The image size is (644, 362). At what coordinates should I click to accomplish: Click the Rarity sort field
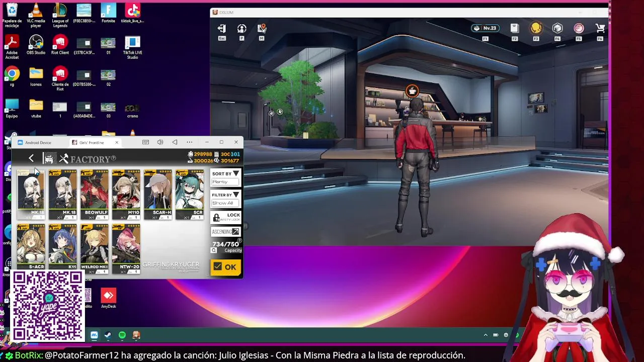[x=224, y=182]
